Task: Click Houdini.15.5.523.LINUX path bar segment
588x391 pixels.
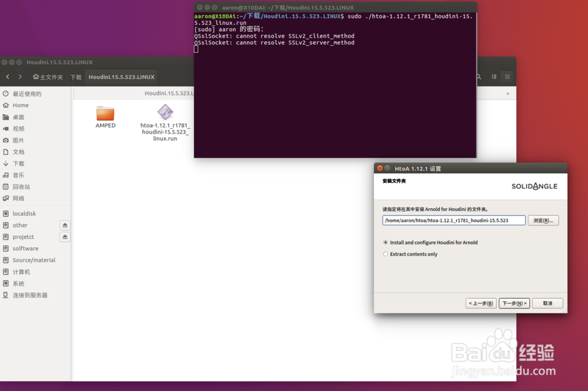Action: pyautogui.click(x=122, y=77)
